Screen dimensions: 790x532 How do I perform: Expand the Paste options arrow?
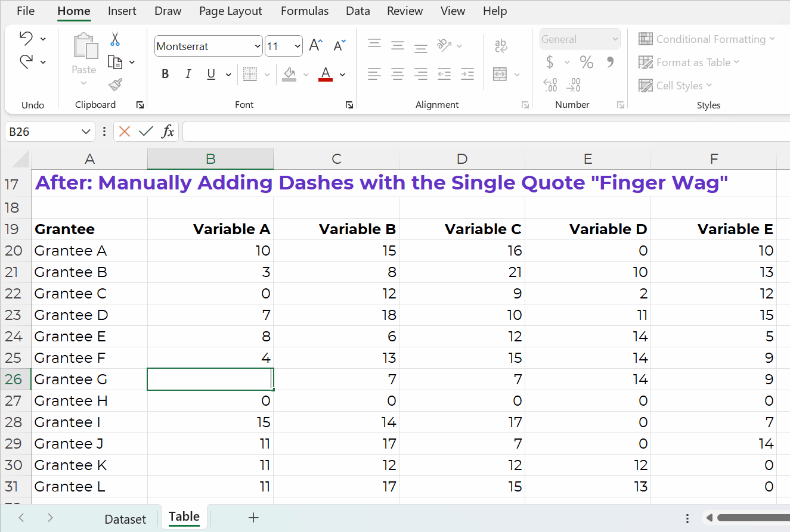83,83
